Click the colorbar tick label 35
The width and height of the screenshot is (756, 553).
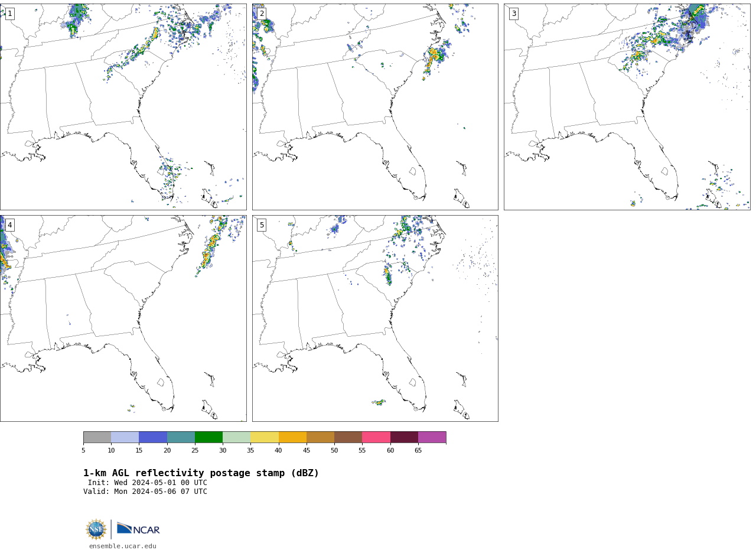pyautogui.click(x=250, y=451)
